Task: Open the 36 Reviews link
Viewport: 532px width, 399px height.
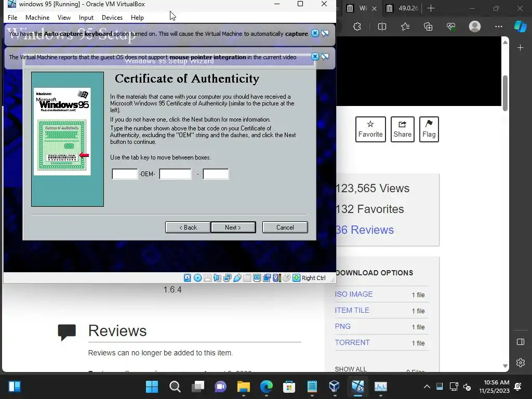Action: tap(365, 230)
